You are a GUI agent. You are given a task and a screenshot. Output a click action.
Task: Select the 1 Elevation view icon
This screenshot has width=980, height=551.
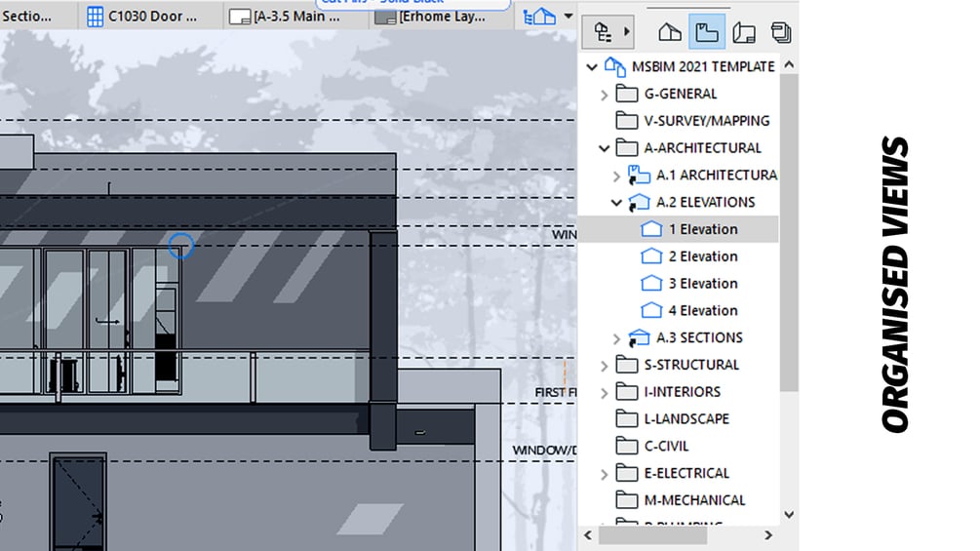(x=651, y=229)
